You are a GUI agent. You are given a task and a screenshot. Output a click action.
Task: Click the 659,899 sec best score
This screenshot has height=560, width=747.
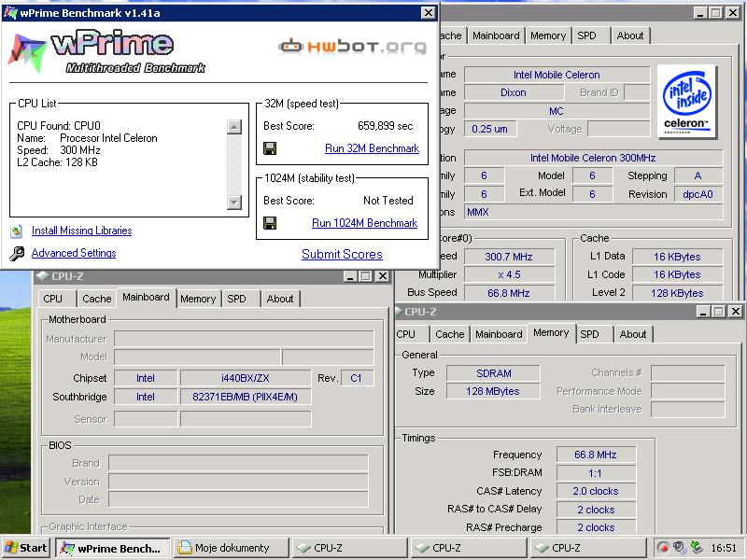tap(385, 126)
